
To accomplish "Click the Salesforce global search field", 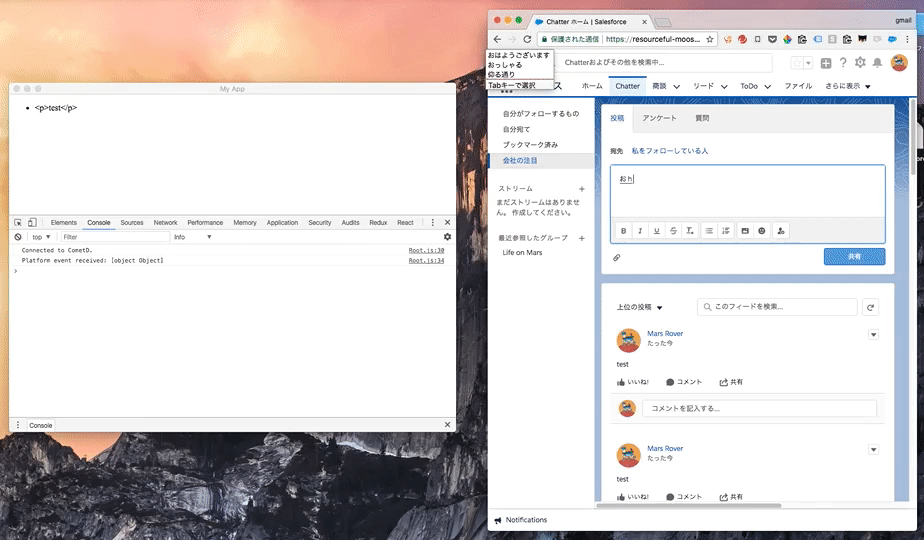I will (665, 62).
